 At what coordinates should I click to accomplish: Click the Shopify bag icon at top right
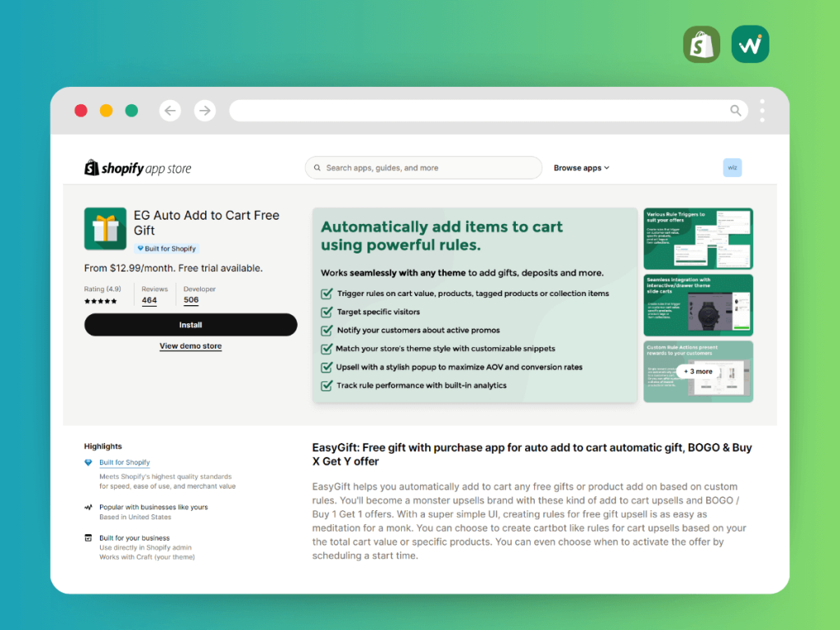coord(701,44)
